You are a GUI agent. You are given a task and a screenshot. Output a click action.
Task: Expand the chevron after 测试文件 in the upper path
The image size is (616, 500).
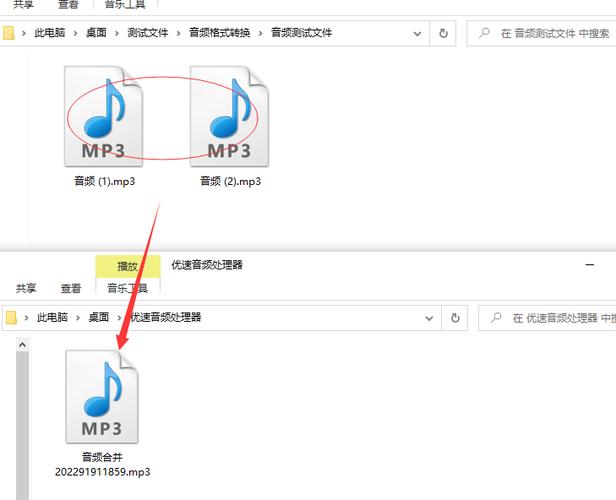(178, 33)
